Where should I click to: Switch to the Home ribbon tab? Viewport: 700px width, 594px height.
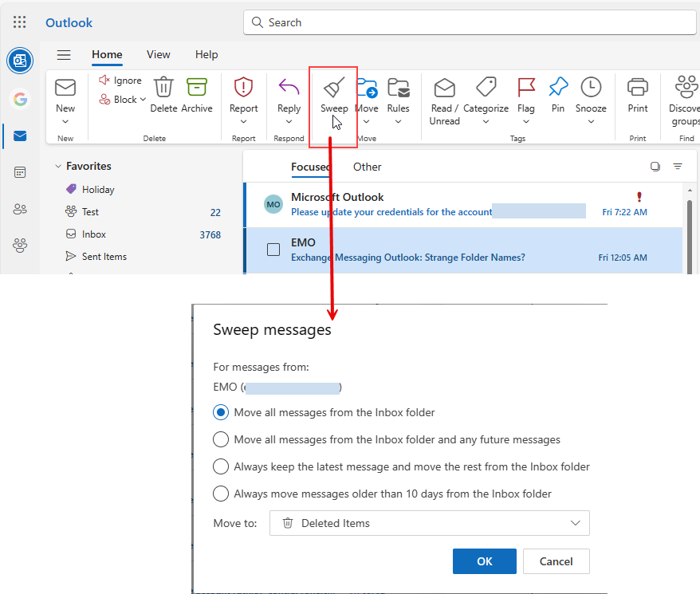pyautogui.click(x=107, y=54)
